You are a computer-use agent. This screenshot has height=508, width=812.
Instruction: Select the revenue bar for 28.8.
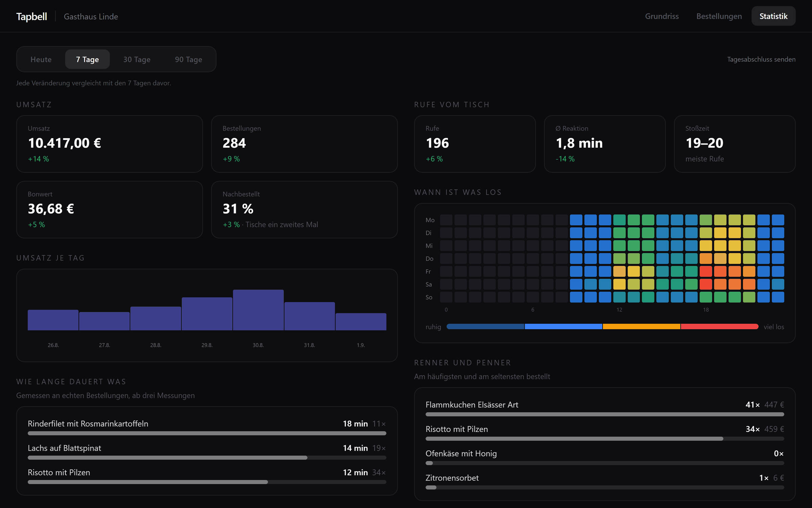point(156,318)
